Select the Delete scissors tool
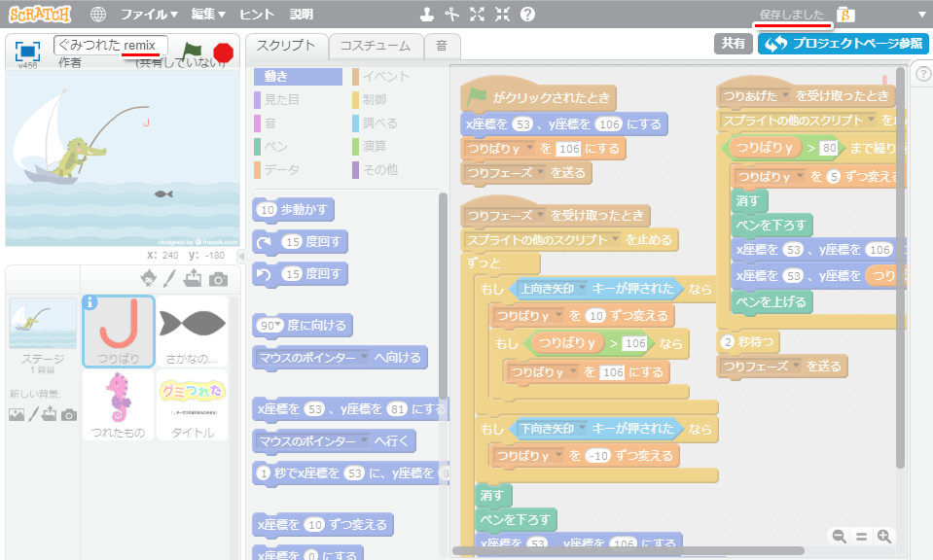 coord(452,15)
